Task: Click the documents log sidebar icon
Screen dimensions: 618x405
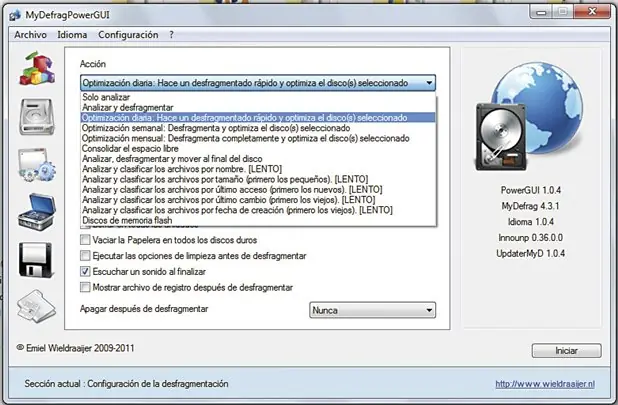Action: 36,307
